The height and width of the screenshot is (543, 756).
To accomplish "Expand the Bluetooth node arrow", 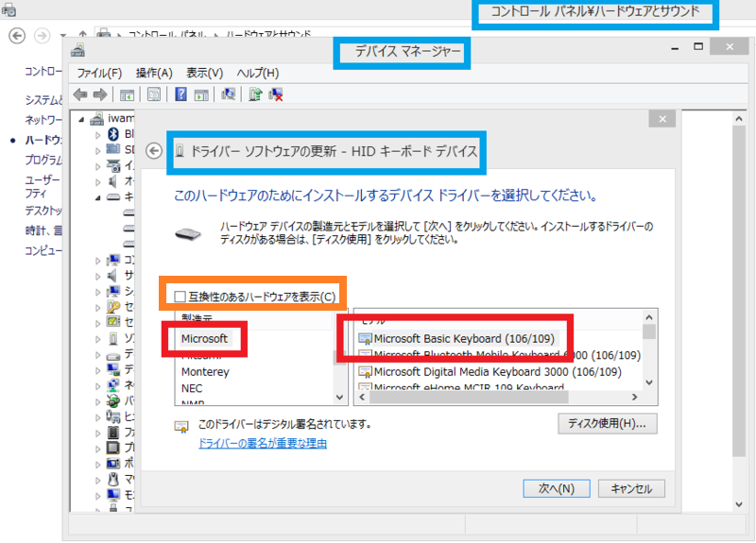I will [x=98, y=135].
